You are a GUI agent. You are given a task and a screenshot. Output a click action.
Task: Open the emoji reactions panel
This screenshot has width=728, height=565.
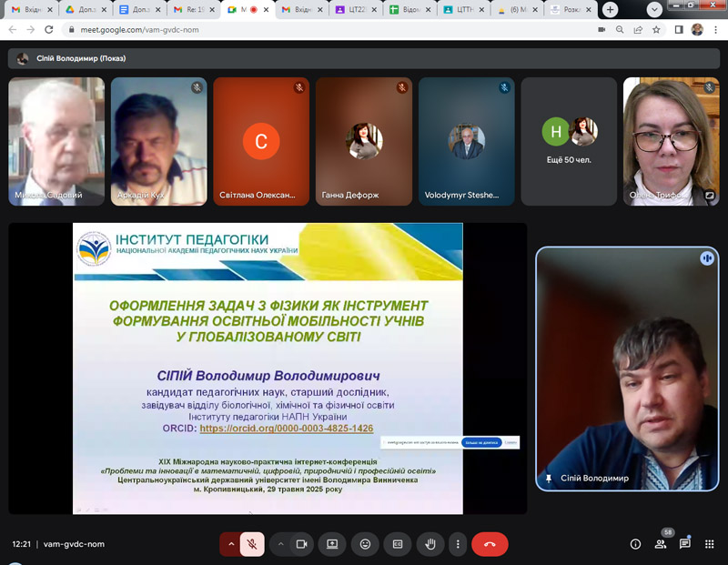[x=365, y=544]
